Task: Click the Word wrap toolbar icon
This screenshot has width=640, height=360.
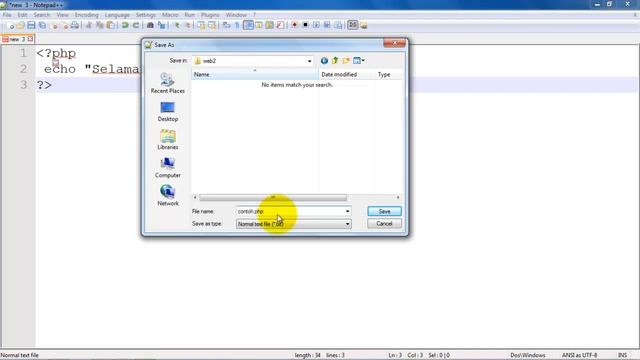Action: (226, 25)
